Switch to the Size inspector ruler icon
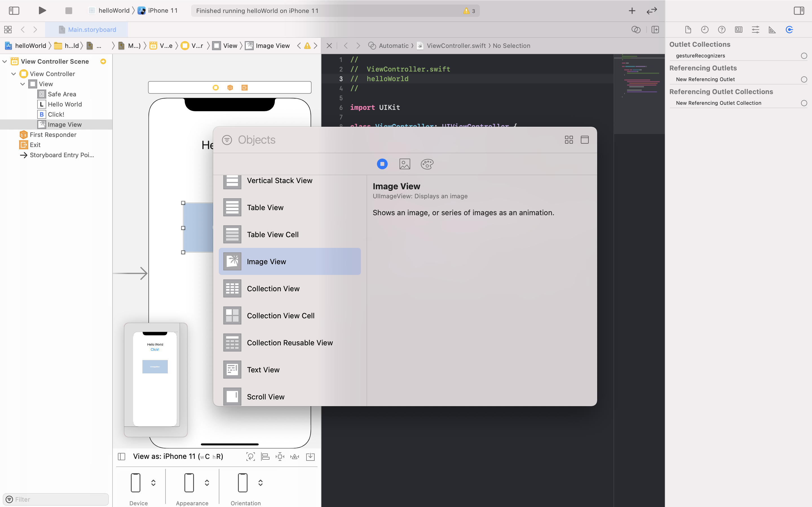The image size is (812, 507). pyautogui.click(x=772, y=30)
